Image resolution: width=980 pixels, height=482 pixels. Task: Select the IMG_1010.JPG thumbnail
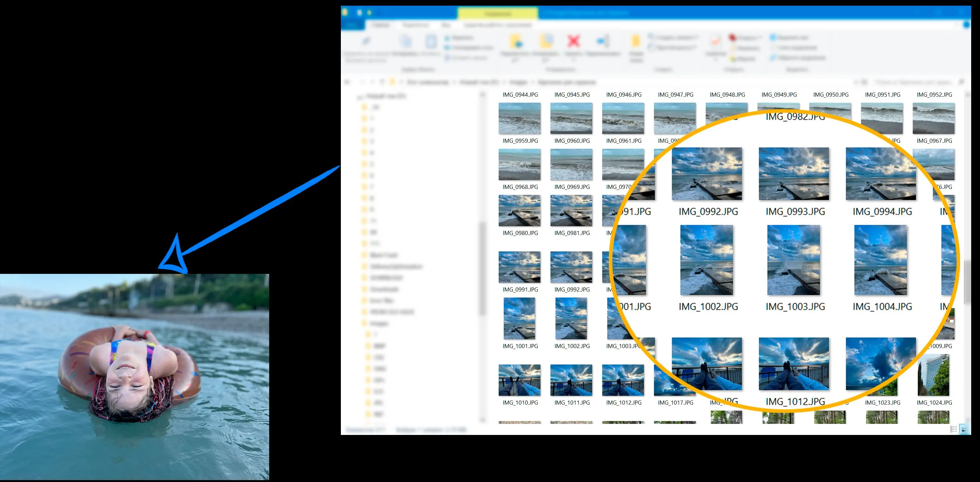tap(519, 380)
